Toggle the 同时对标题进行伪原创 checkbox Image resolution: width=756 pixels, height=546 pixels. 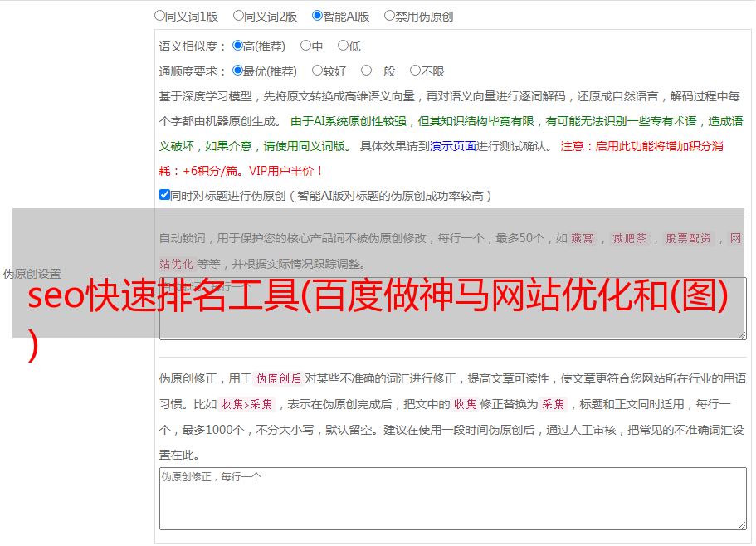(164, 195)
